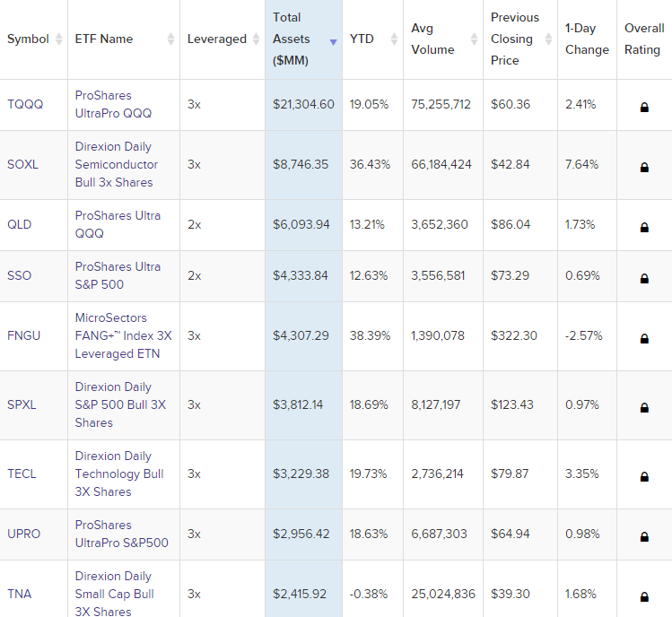
Task: Click the Overall Rating column header
Action: pyautogui.click(x=644, y=39)
